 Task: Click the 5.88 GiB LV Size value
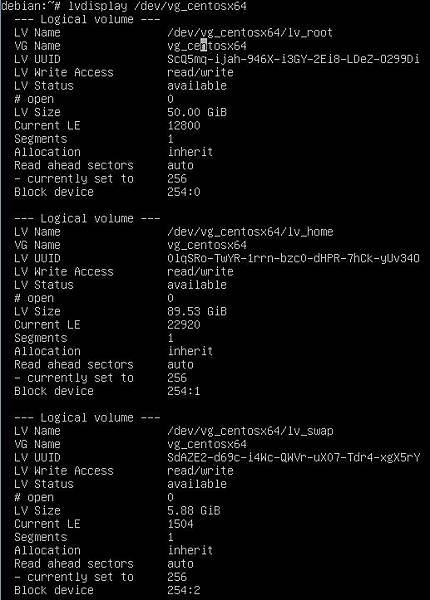(194, 510)
